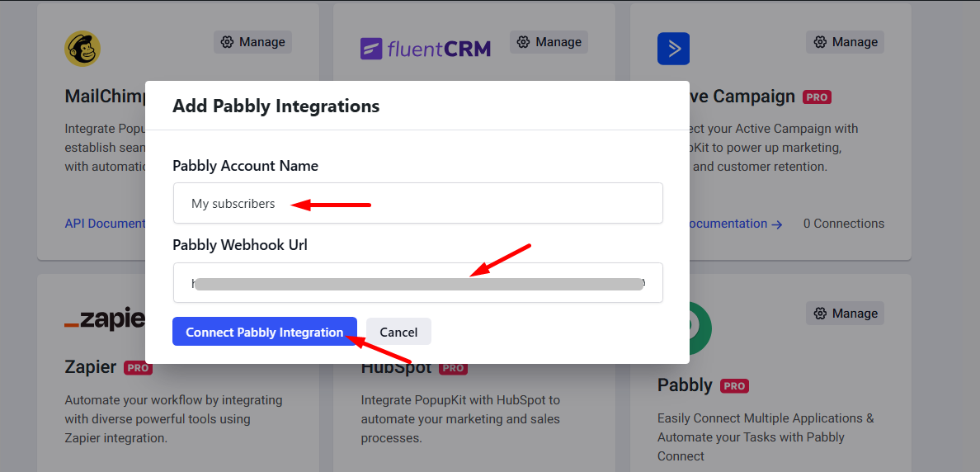
Task: Click gear icon in MailChimp Manage button
Action: tap(228, 42)
